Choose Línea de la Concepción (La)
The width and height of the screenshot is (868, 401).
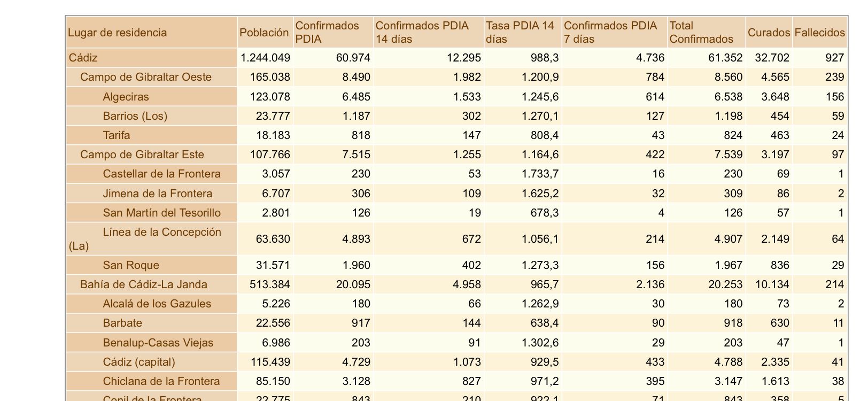click(161, 233)
